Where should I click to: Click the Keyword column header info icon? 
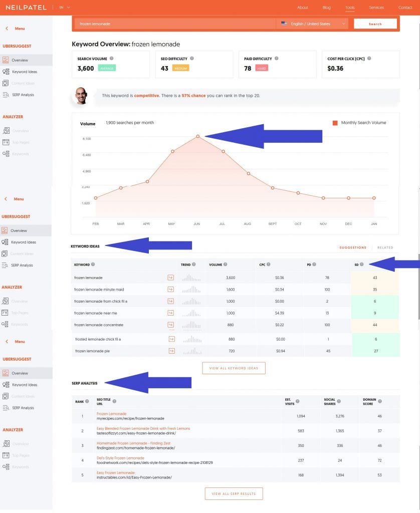pyautogui.click(x=93, y=265)
